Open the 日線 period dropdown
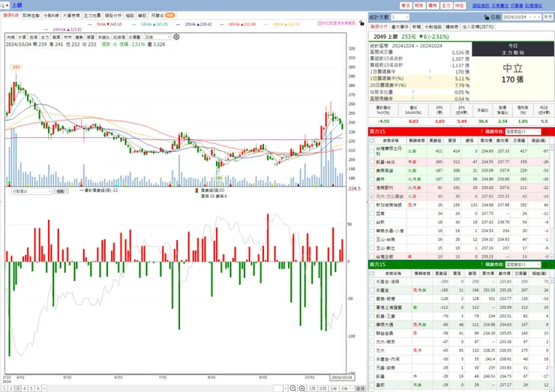The image size is (555, 392). point(157,37)
